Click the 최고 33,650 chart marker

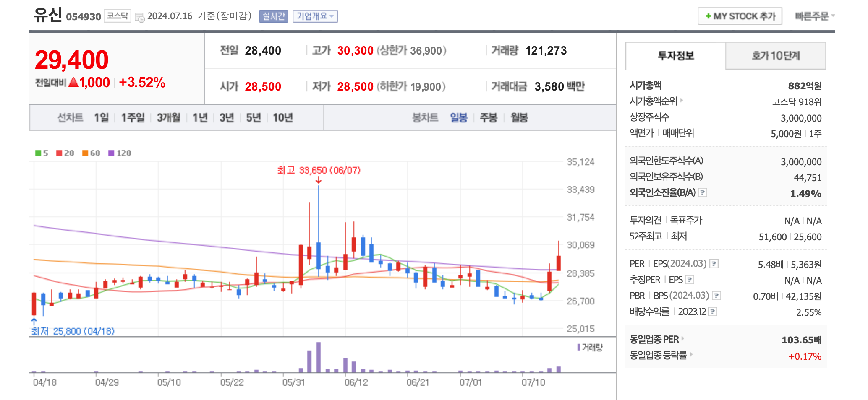[319, 170]
